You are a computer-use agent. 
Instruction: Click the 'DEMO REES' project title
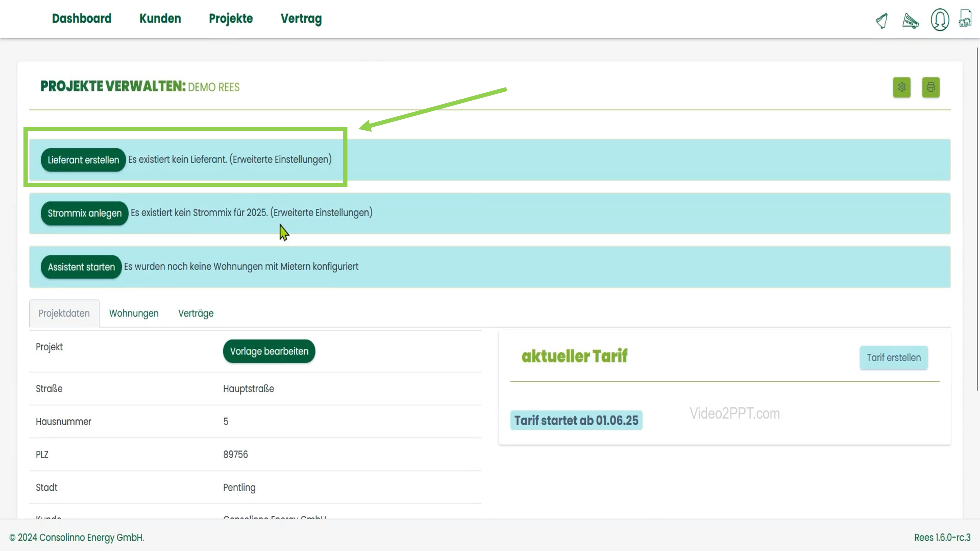point(214,87)
